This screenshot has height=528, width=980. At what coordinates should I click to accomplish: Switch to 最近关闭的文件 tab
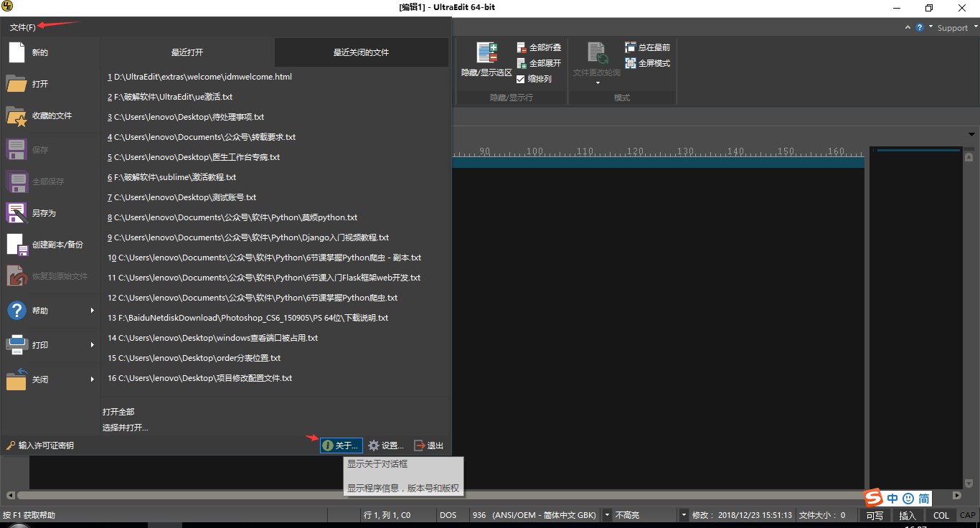coord(361,52)
